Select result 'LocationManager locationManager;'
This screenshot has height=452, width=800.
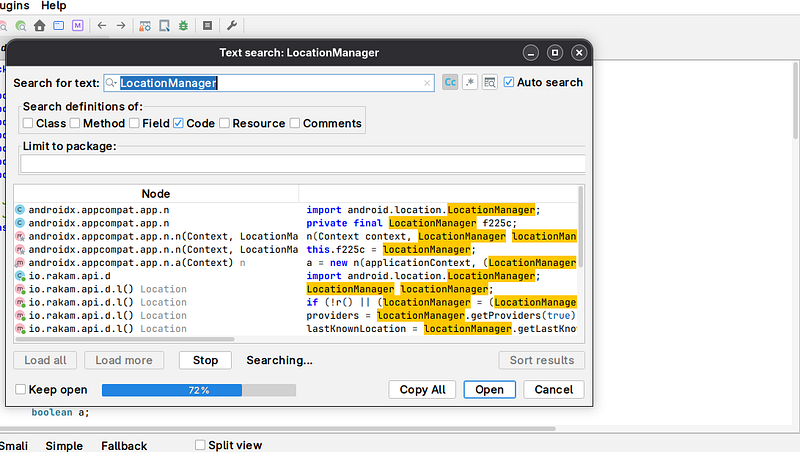coord(400,289)
